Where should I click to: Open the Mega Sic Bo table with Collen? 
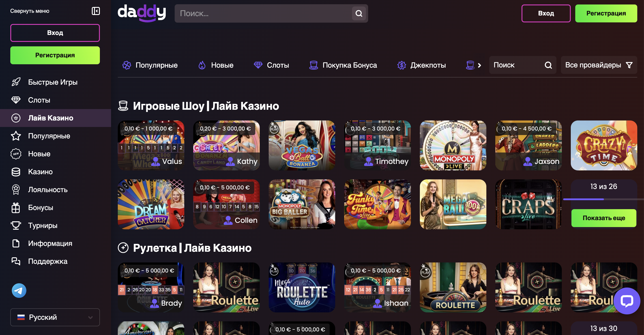(x=226, y=204)
